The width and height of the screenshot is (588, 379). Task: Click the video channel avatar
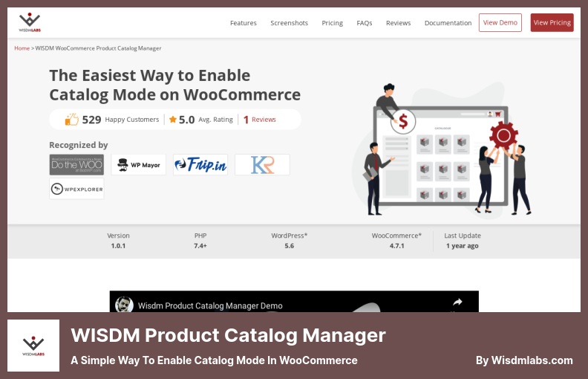124,305
